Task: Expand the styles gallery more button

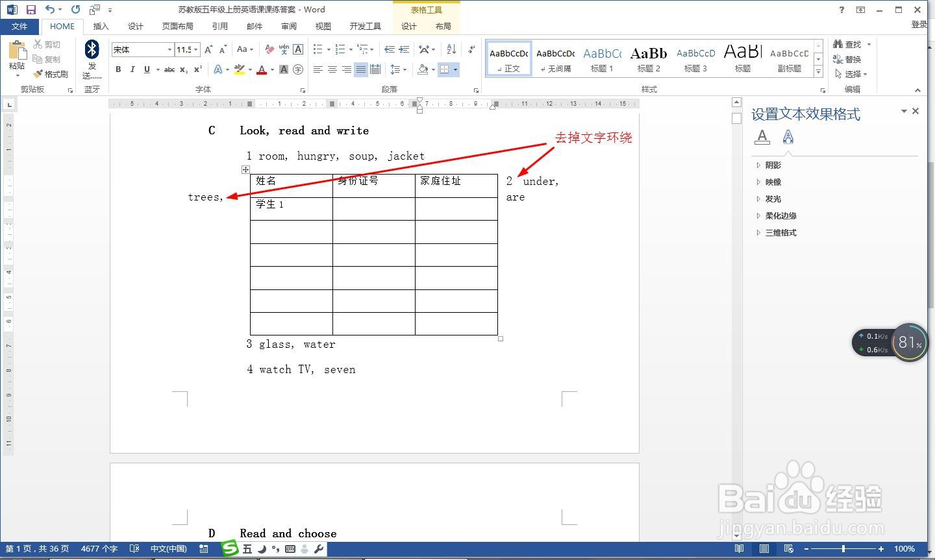Action: (818, 71)
